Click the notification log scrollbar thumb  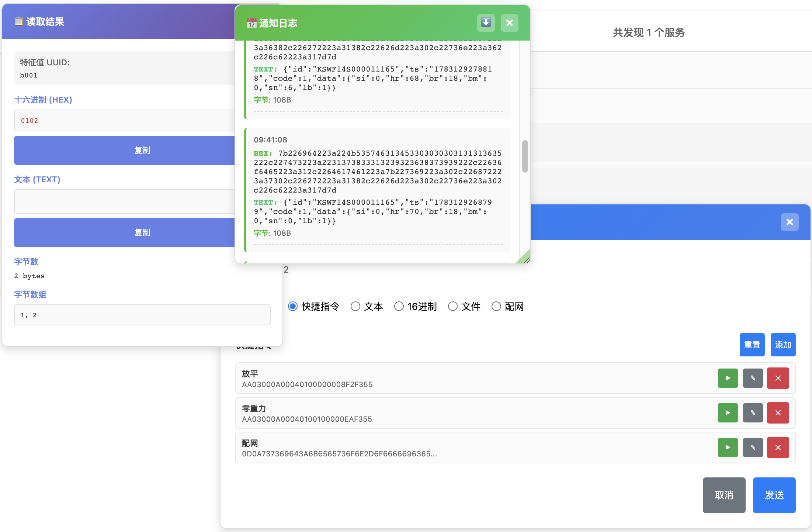point(525,156)
